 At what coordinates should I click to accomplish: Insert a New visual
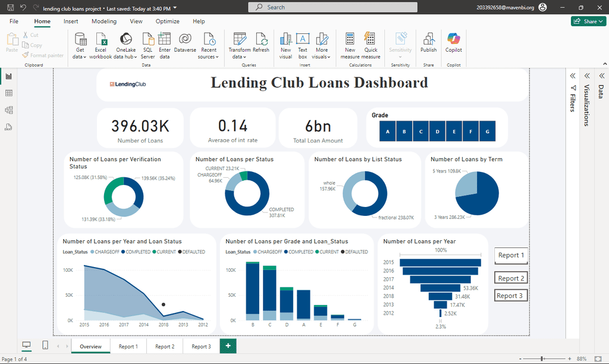285,46
